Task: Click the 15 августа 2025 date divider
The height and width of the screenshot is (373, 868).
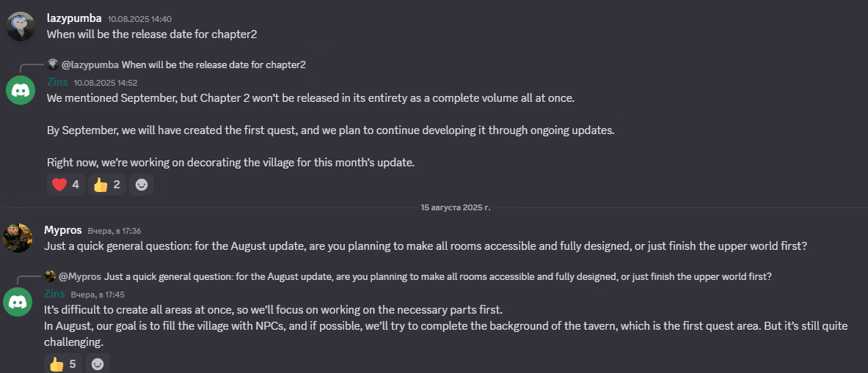Action: 455,207
